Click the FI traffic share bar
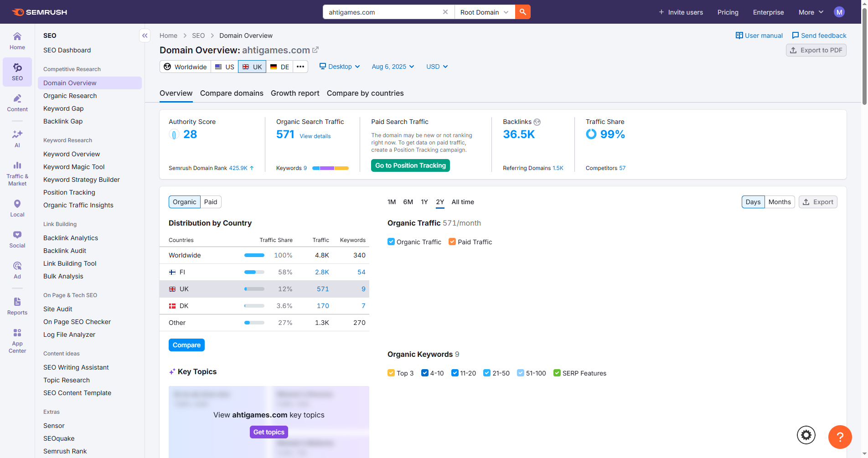Screen dimensions: 868x458 click(x=254, y=272)
